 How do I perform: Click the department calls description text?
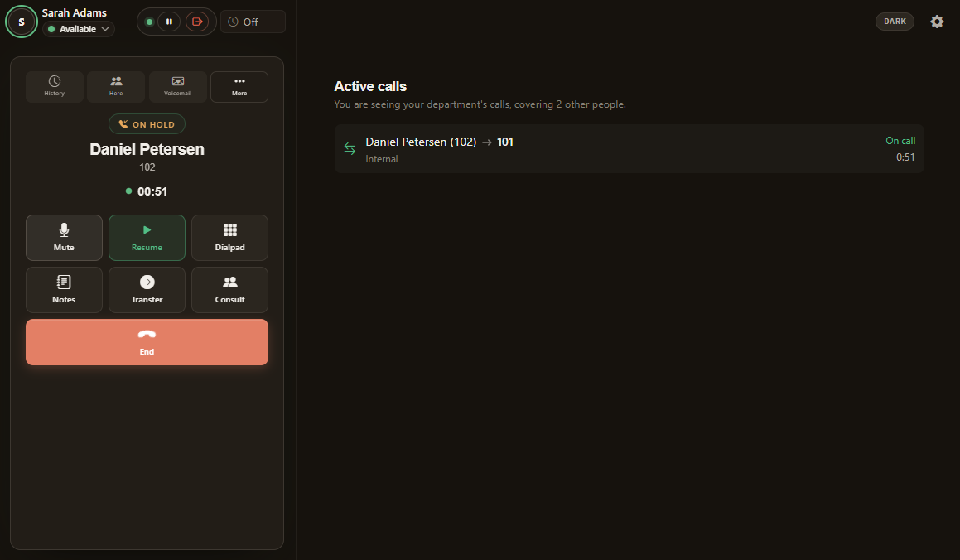coord(480,104)
